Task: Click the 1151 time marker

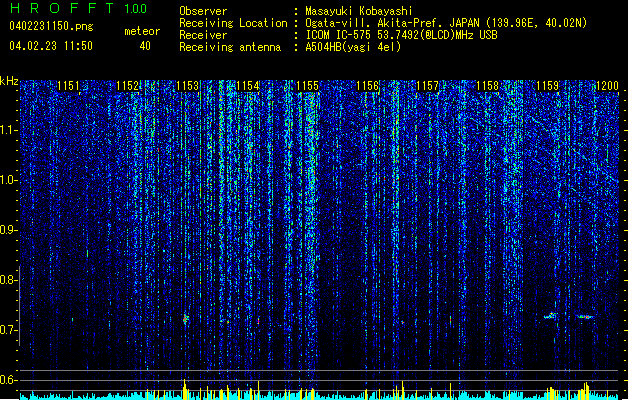Action: tap(68, 86)
